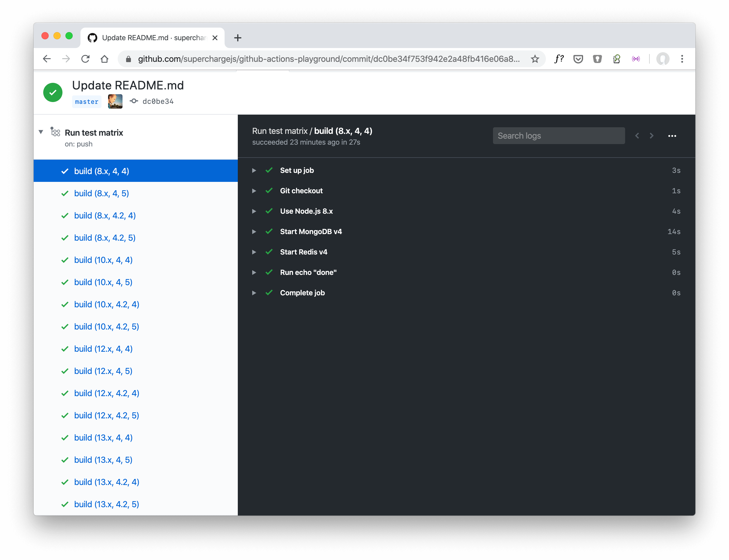The image size is (729, 560).
Task: Expand the Start MongoDB v4 log step
Action: 254,231
